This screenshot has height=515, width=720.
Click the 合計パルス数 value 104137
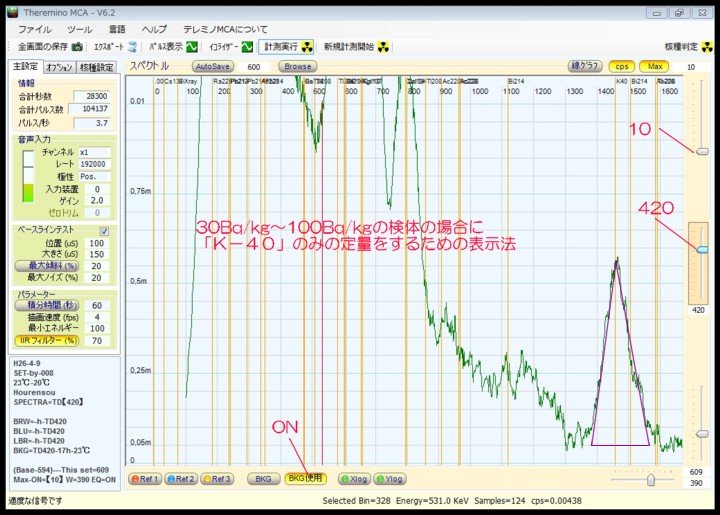point(89,109)
